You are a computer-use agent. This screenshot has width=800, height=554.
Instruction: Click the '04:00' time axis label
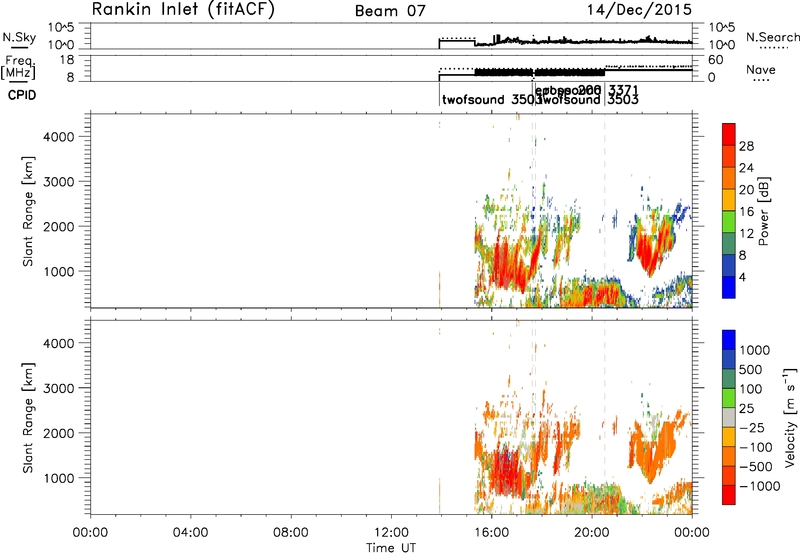point(191,533)
